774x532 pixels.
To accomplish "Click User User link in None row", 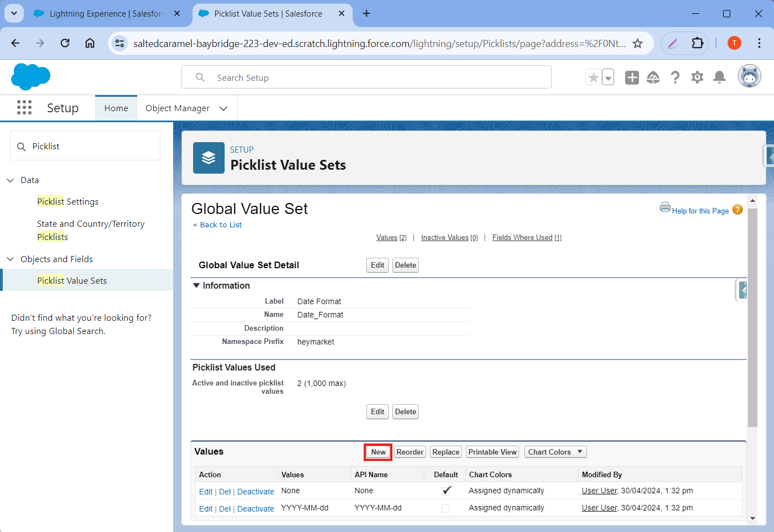I will coord(599,491).
